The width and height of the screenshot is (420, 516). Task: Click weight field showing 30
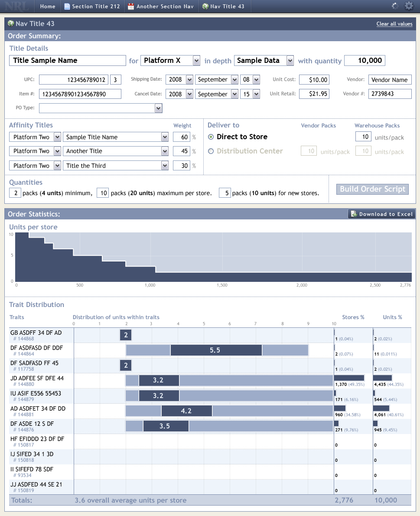182,166
